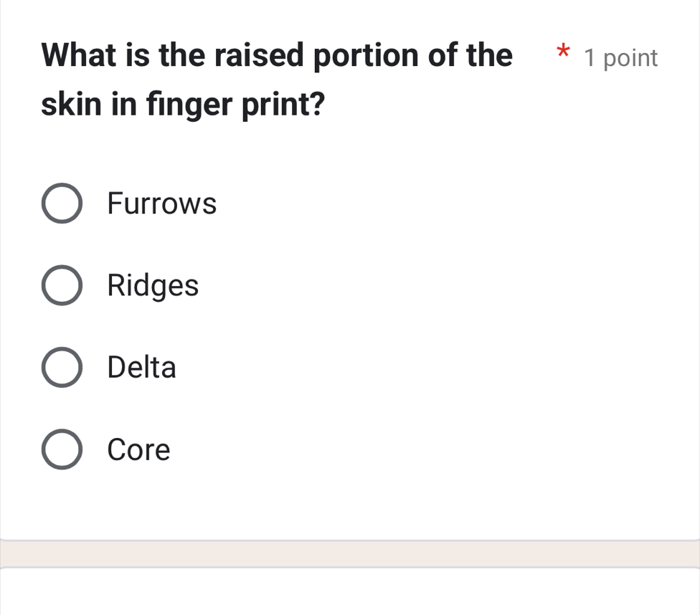Image resolution: width=700 pixels, height=615 pixels.
Task: Select the Delta radio button circle
Action: tap(62, 368)
